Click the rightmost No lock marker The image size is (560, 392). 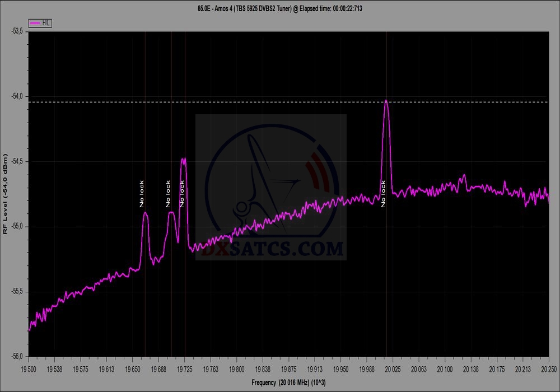coord(384,194)
